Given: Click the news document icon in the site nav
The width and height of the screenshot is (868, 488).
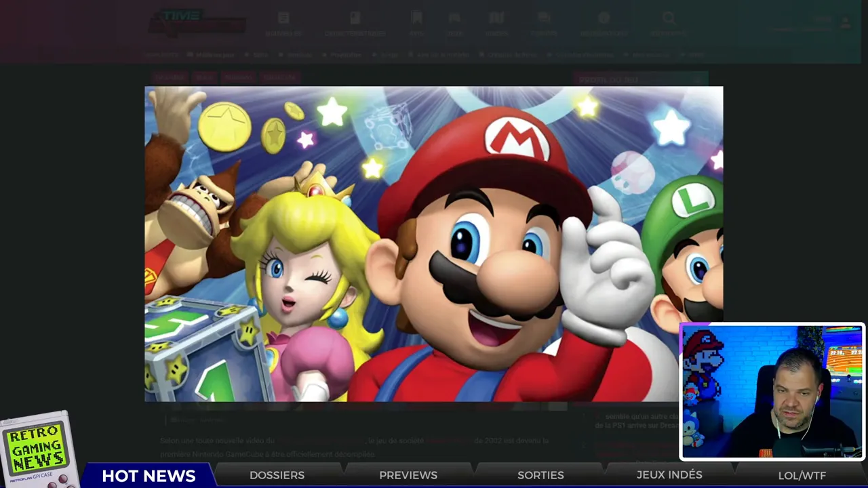Looking at the screenshot, I should (283, 18).
